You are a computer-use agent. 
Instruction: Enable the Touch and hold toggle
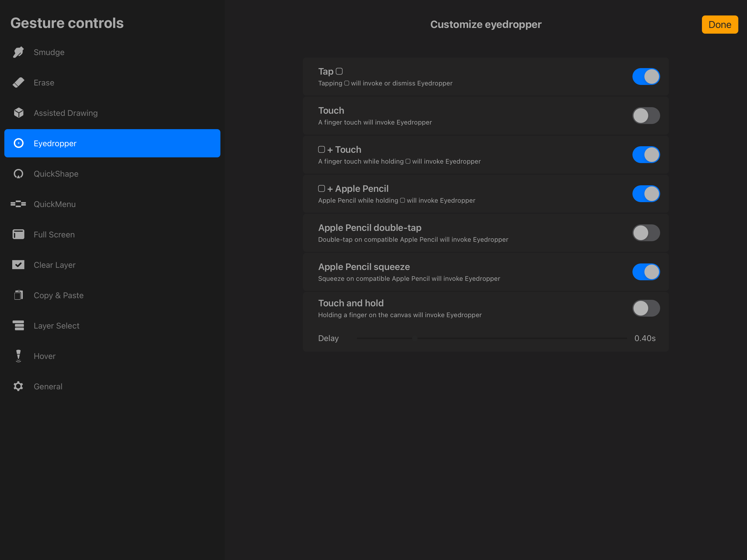(x=646, y=308)
